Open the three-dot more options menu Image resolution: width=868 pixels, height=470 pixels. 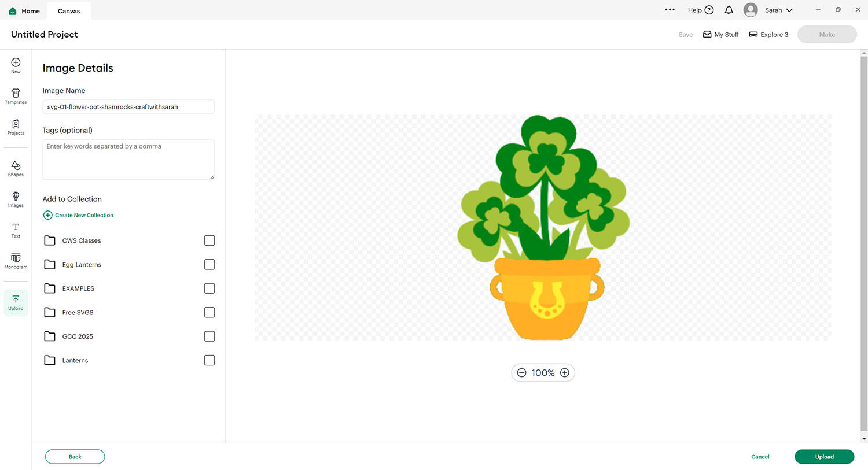tap(670, 10)
